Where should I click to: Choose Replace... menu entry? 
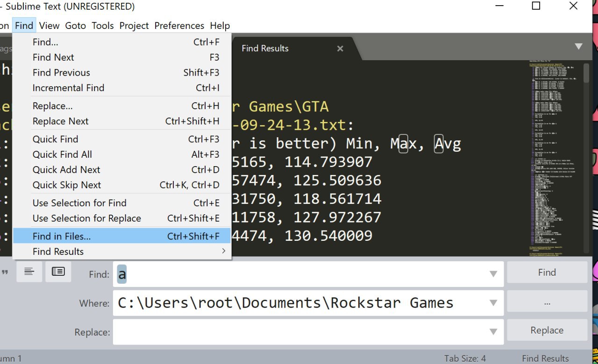(122, 106)
